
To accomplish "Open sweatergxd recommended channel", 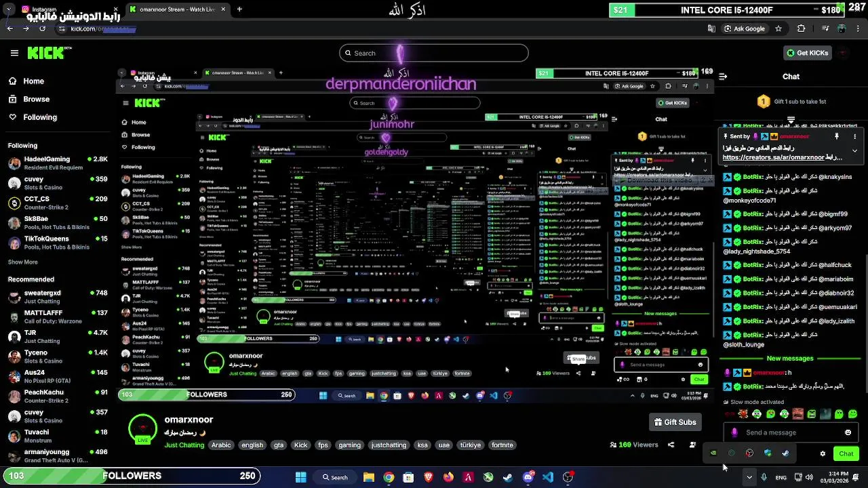I will coord(58,297).
